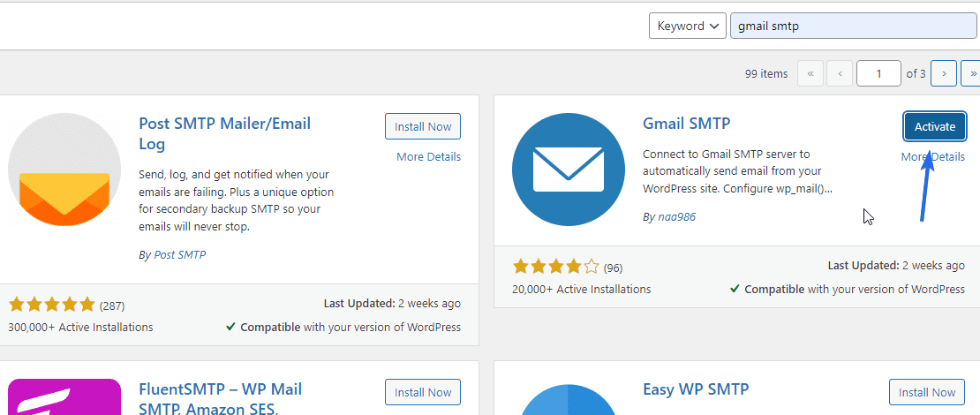Click the Post SMTP plugin description text
The height and width of the screenshot is (415, 980).
(x=236, y=200)
